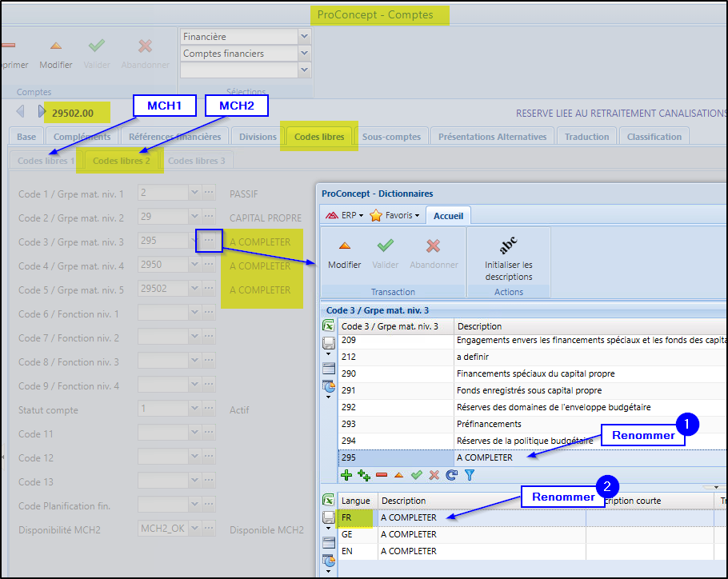The image size is (728, 579).
Task: Click Initialiser les descriptions abc icon
Action: point(508,246)
